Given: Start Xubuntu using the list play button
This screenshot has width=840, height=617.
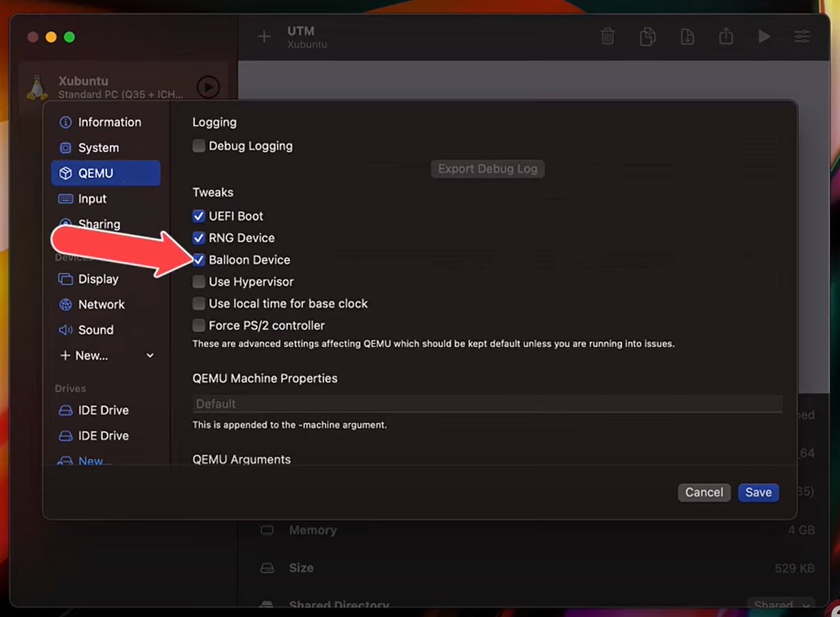Looking at the screenshot, I should 209,87.
